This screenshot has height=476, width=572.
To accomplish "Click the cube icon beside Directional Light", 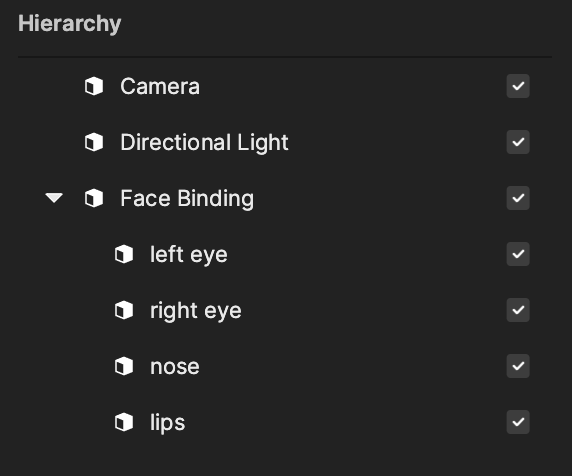I will (94, 142).
